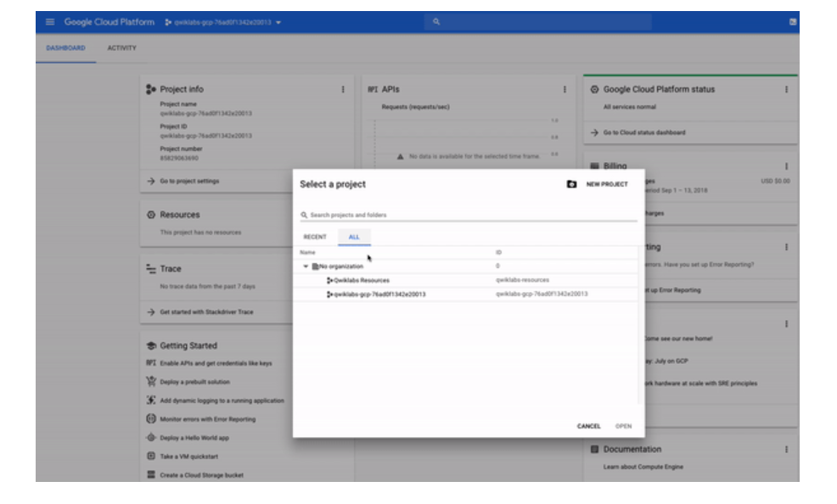Screen dimensions: 837x504
Task: Click the dialog search magnifier icon
Action: click(x=304, y=215)
